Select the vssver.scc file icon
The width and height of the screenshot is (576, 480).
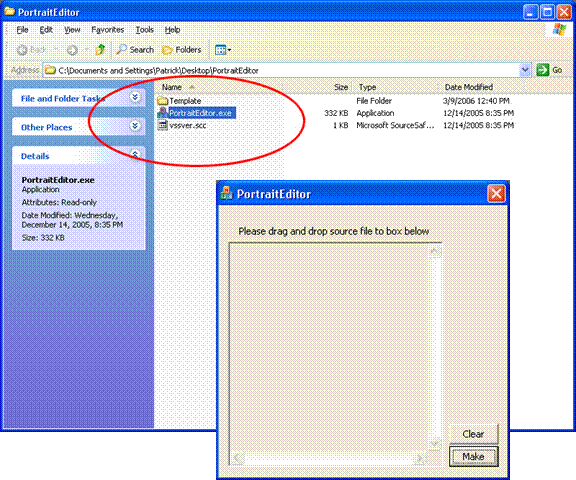pyautogui.click(x=162, y=125)
